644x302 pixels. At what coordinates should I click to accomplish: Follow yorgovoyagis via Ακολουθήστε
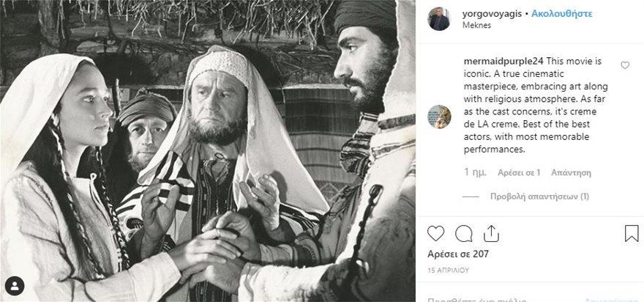pyautogui.click(x=562, y=13)
